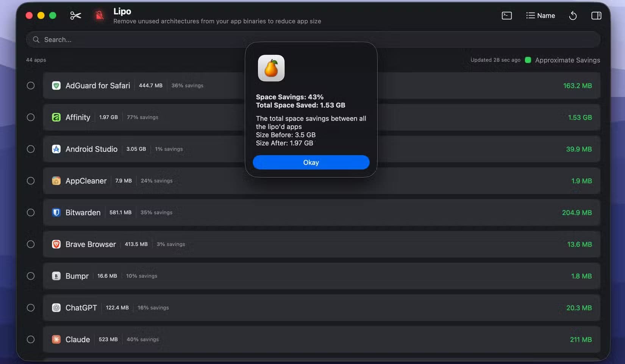The width and height of the screenshot is (625, 364).
Task: Select the circle next to Bumpr
Action: 31,276
